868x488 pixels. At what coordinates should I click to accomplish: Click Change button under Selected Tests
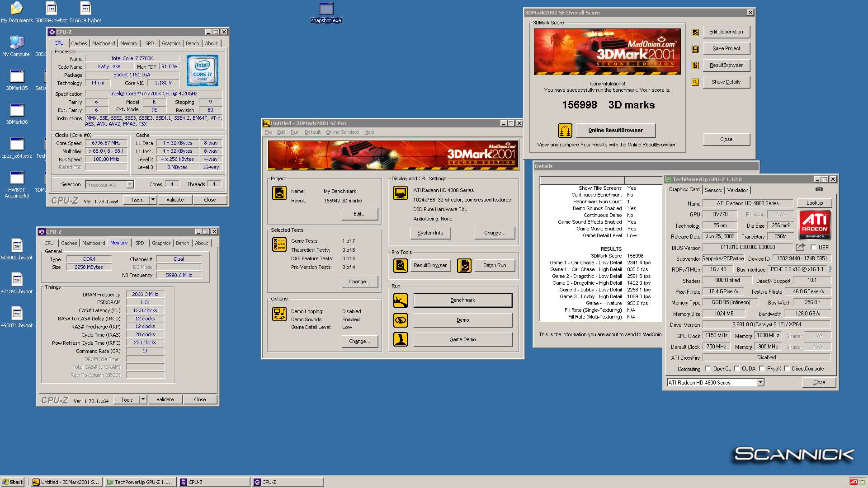pyautogui.click(x=359, y=282)
